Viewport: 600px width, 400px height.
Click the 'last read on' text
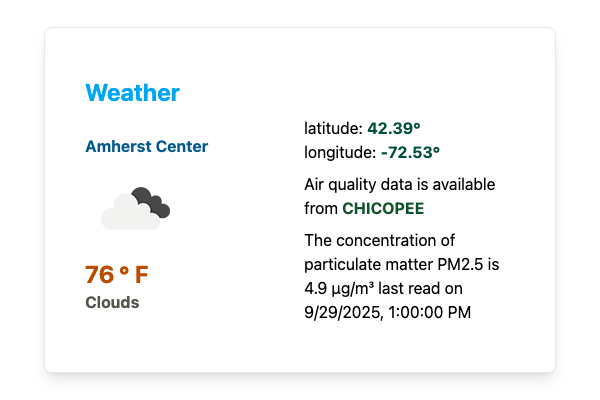pos(424,289)
